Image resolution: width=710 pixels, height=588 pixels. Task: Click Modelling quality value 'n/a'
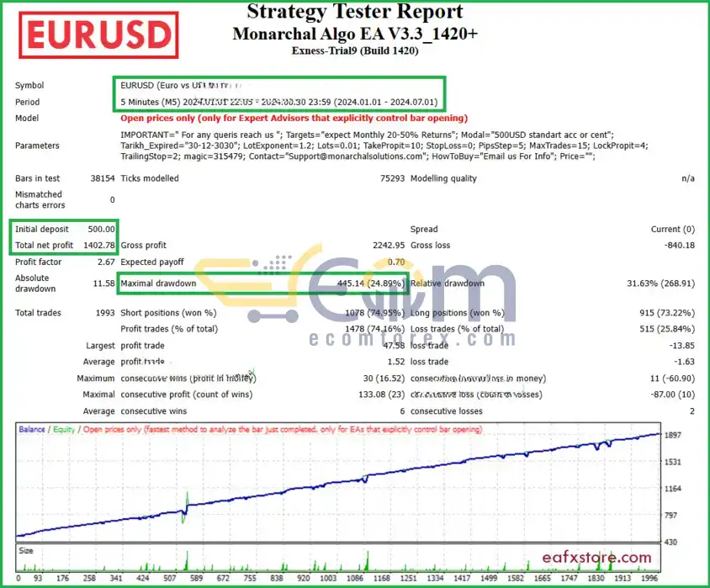[x=688, y=178]
